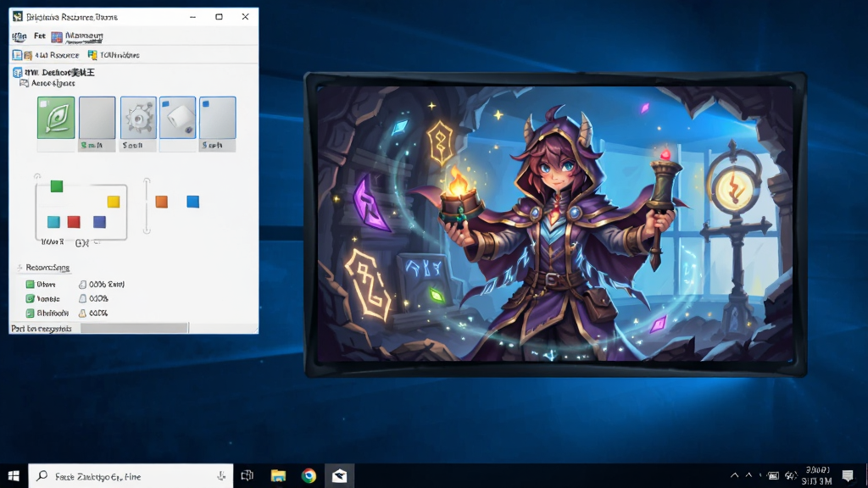This screenshot has height=488, width=868.
Task: Pick the yellow color square
Action: (114, 202)
